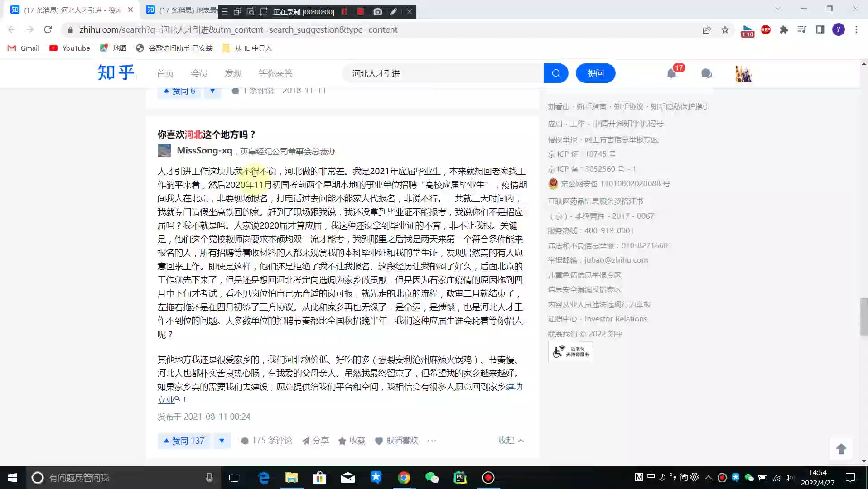868x489 pixels.
Task: Collapse the answer with 收起
Action: click(x=511, y=440)
